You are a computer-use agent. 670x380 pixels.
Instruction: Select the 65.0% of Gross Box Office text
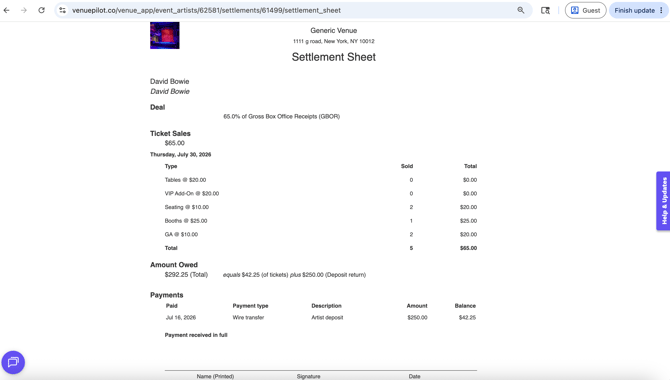[282, 116]
